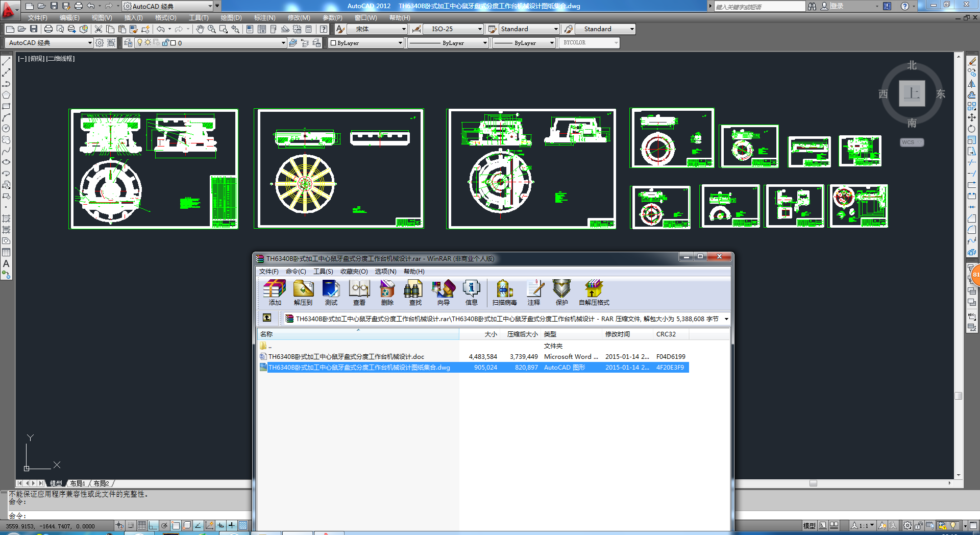Screen dimensions: 980x535
Task: Open WinRAR 命令(C) menu
Action: click(x=296, y=272)
